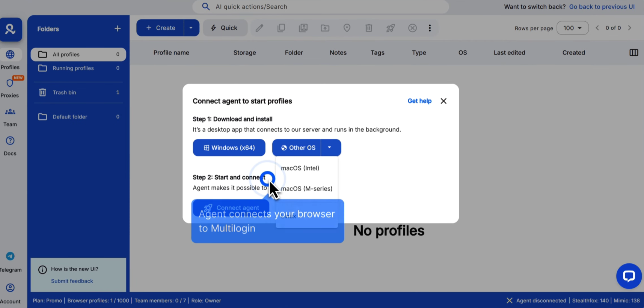
Task: Click the column layout settings icon
Action: point(633,53)
